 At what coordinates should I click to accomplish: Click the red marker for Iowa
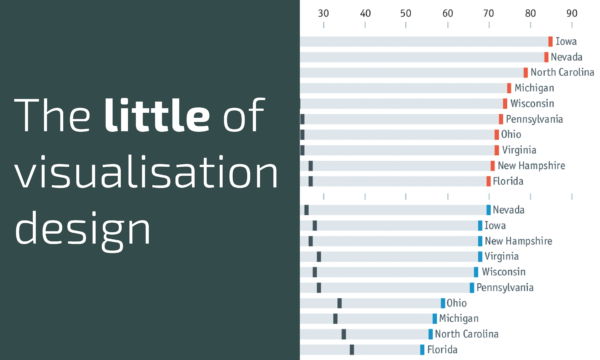tap(550, 41)
